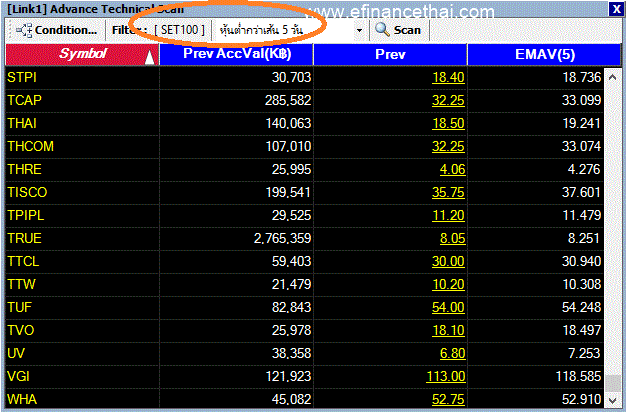627x413 pixels.
Task: Select the VGI symbol
Action: pos(18,376)
